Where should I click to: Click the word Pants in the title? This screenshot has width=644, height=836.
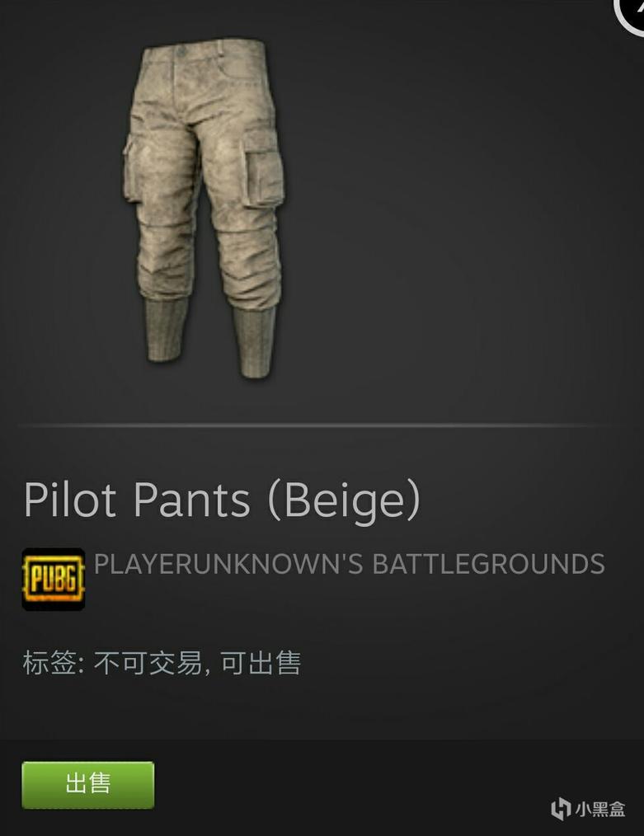point(191,499)
